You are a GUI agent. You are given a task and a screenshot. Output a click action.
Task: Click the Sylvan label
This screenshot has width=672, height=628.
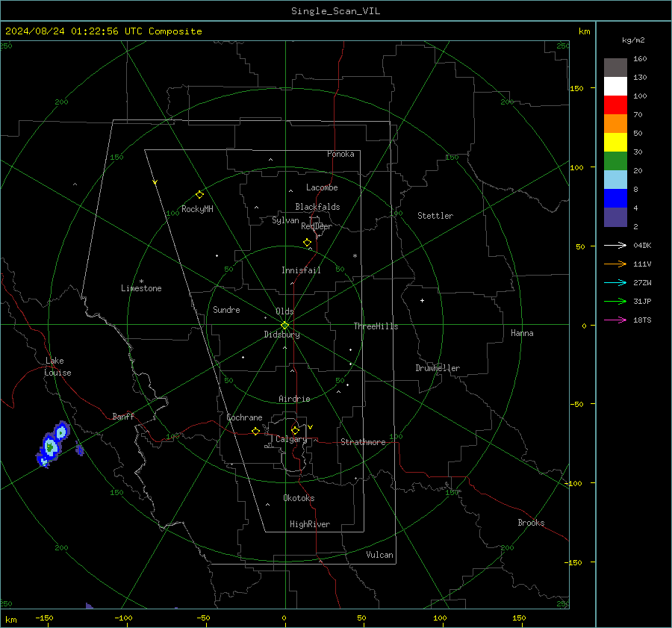click(285, 220)
